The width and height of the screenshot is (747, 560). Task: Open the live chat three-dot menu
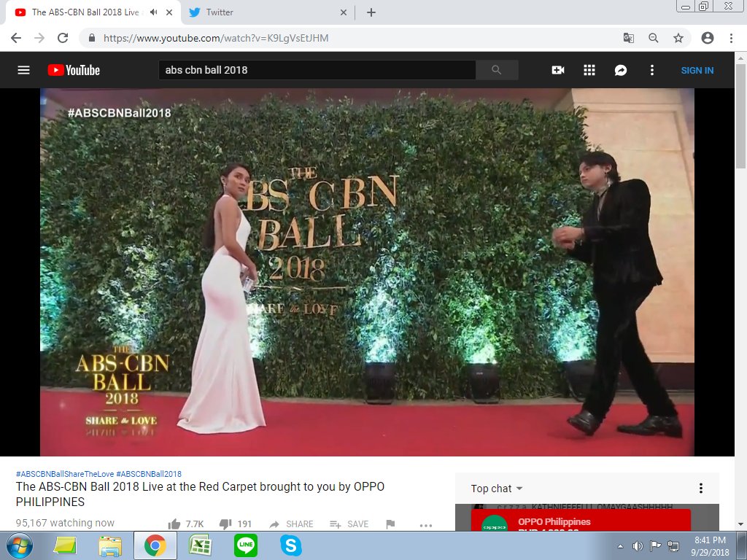pyautogui.click(x=701, y=488)
